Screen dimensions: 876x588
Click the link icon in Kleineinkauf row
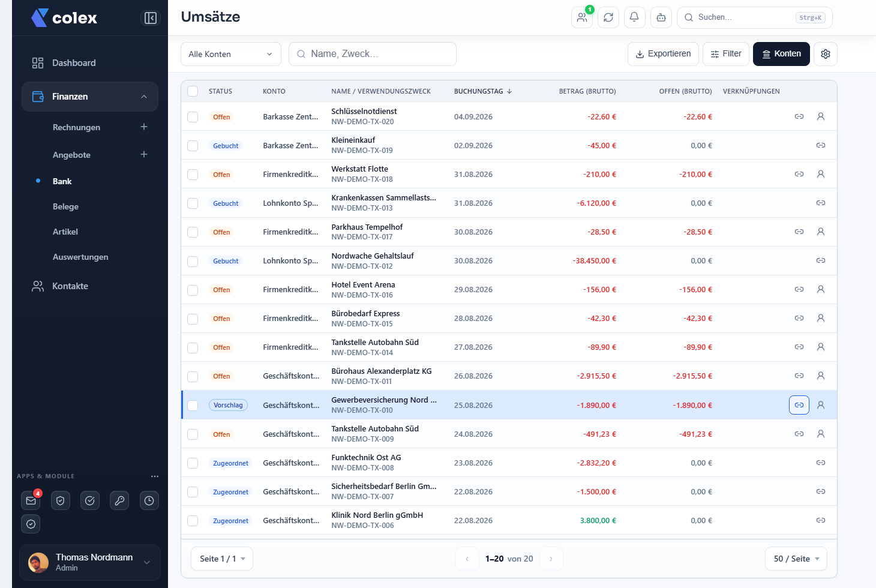pyautogui.click(x=821, y=145)
